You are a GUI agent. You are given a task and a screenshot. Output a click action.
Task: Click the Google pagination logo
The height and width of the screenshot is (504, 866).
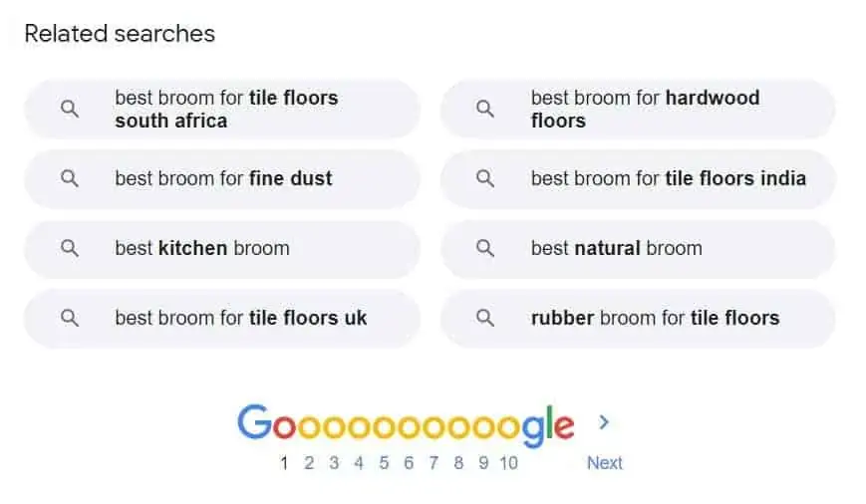(405, 424)
